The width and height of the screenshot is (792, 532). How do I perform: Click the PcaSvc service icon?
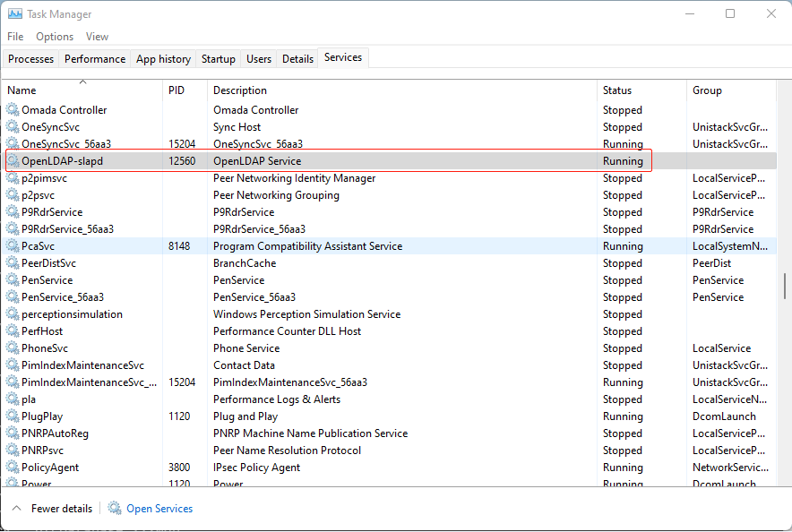[13, 245]
